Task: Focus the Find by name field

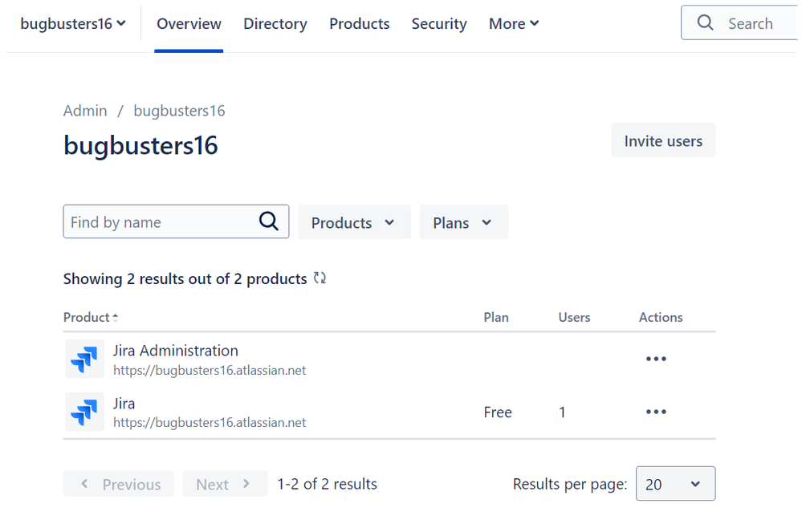Action: tap(176, 221)
